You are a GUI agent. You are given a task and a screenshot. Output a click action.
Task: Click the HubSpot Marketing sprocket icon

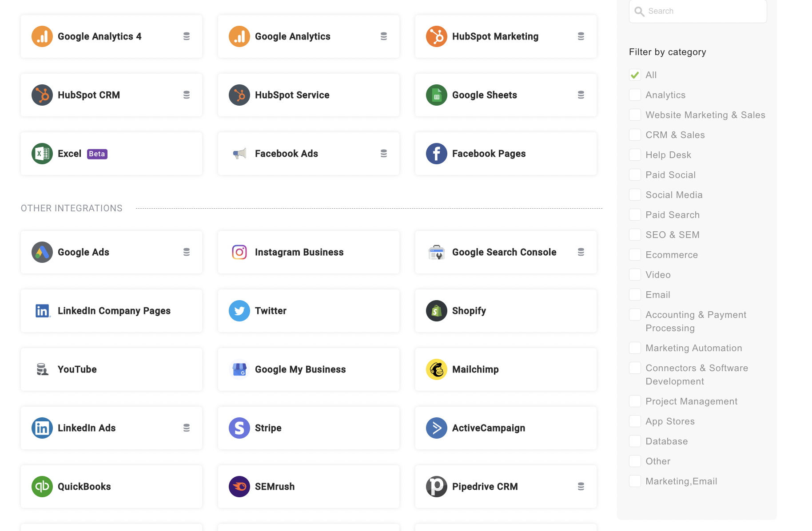click(437, 36)
